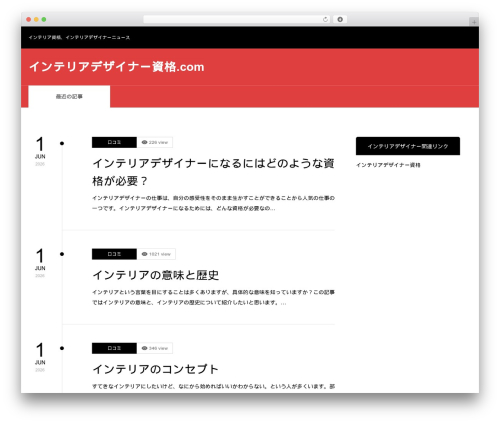500x423 pixels.
Task: Maximize window using the green button
Action: (44, 19)
